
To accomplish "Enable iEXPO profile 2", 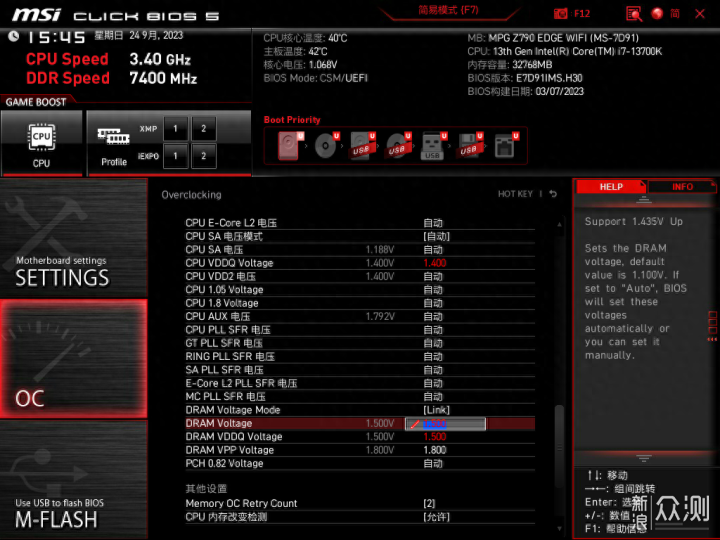I will click(203, 156).
